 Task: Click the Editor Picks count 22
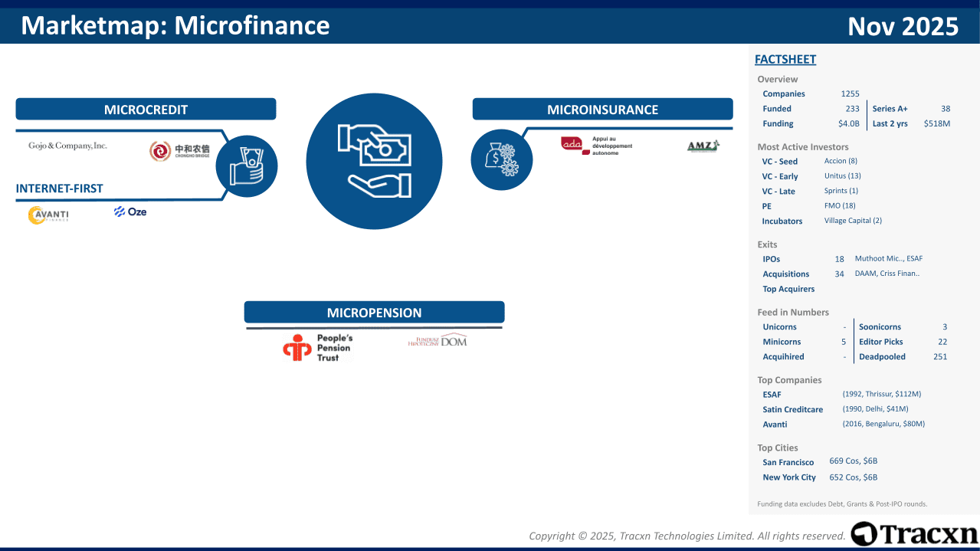click(942, 342)
